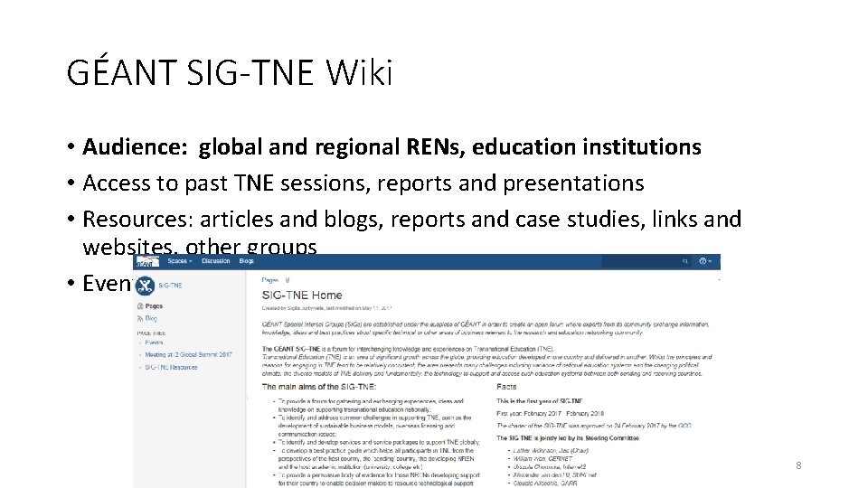The height and width of the screenshot is (488, 868).
Task: Click the 'Access to past TNE sessions' bullet
Action: pyautogui.click(x=363, y=183)
